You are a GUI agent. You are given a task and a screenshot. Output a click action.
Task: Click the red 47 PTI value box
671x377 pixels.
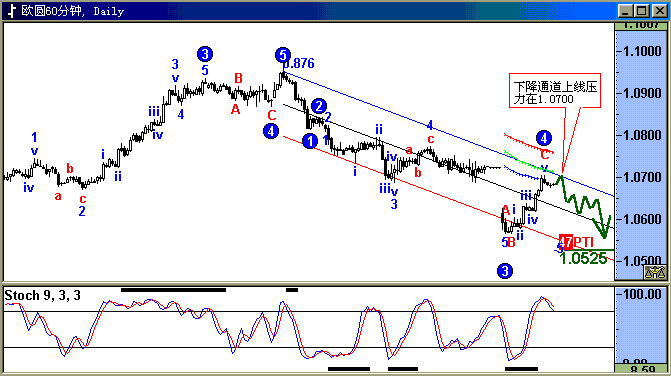[566, 242]
